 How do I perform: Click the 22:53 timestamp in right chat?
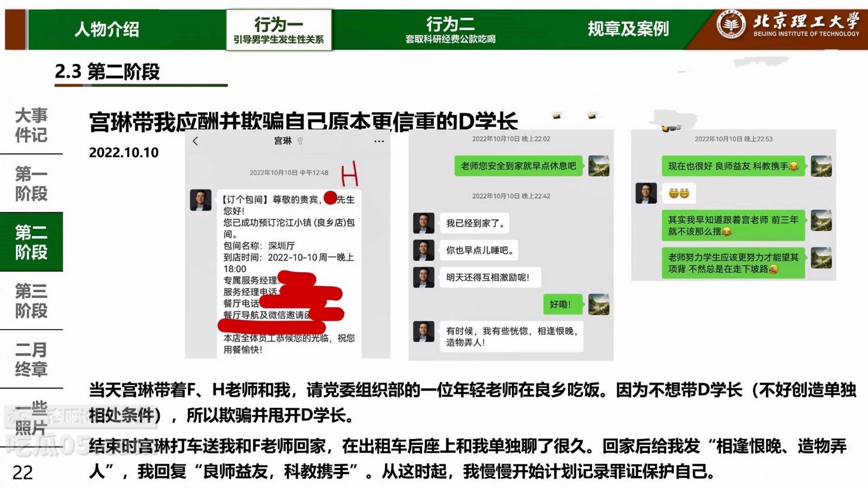733,139
